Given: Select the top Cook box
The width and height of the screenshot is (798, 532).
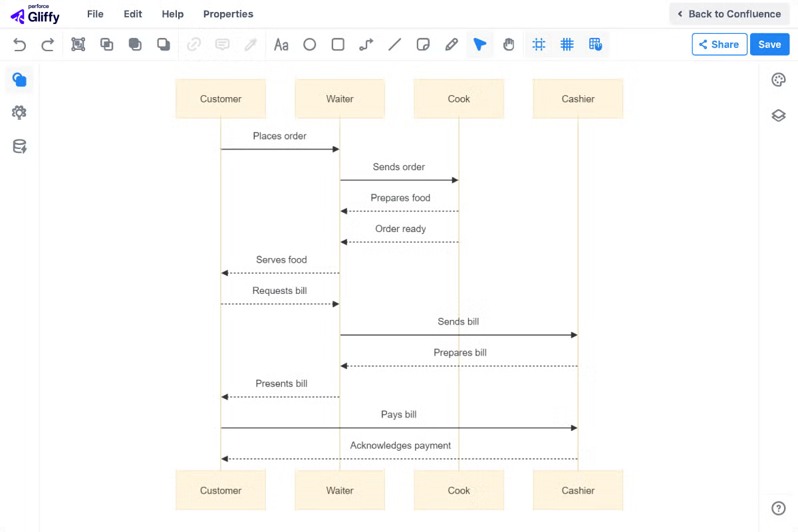Looking at the screenshot, I should [459, 99].
